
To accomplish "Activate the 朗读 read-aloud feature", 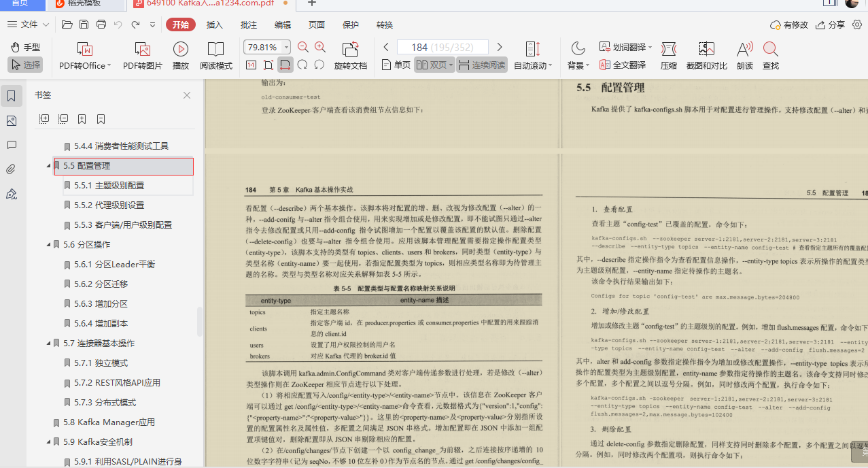I will [744, 54].
